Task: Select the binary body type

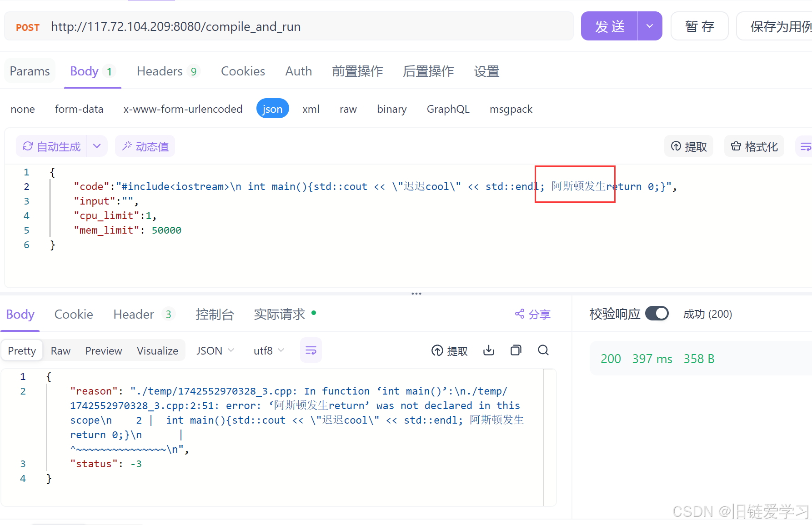Action: pos(392,109)
